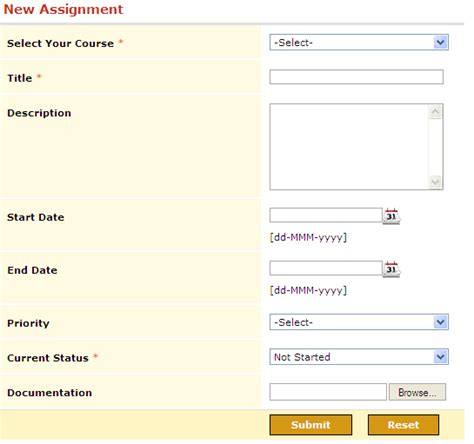
Task: Open the Current Status dropdown showing Not Started
Action: [359, 357]
